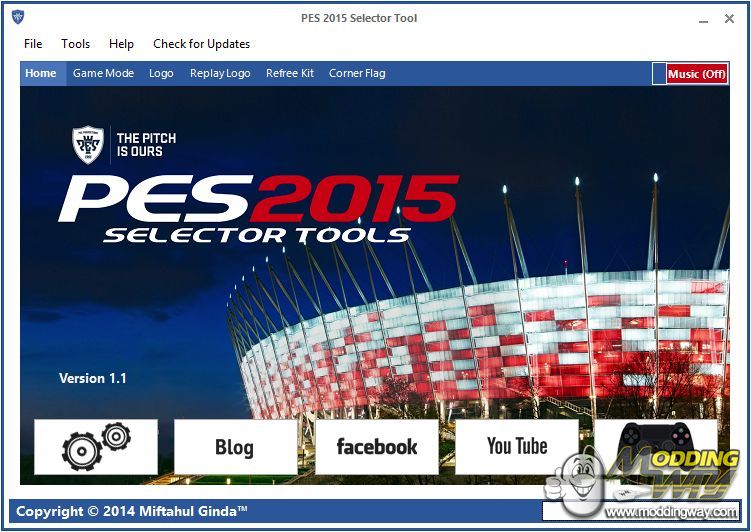The image size is (751, 532).
Task: Open the YouTube logo button
Action: coord(516,446)
